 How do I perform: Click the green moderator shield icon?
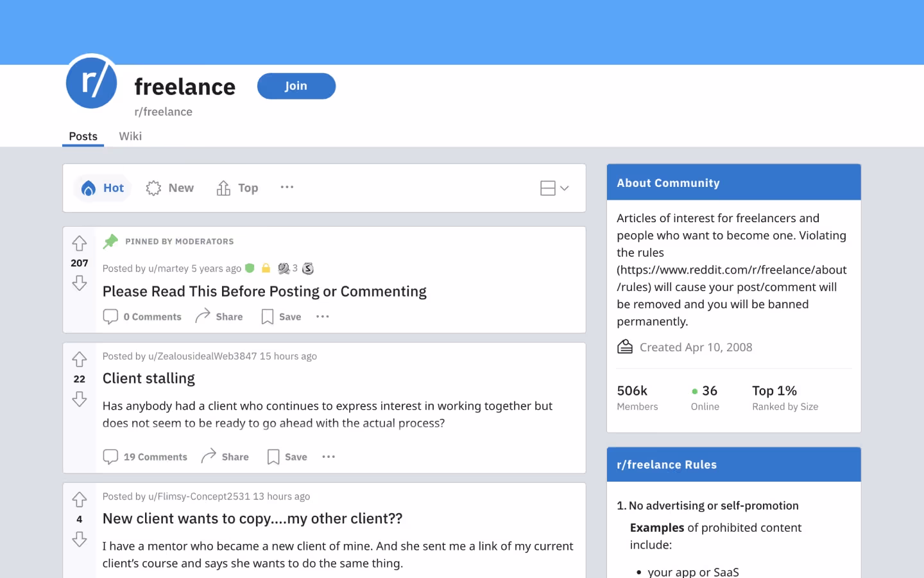pos(250,268)
